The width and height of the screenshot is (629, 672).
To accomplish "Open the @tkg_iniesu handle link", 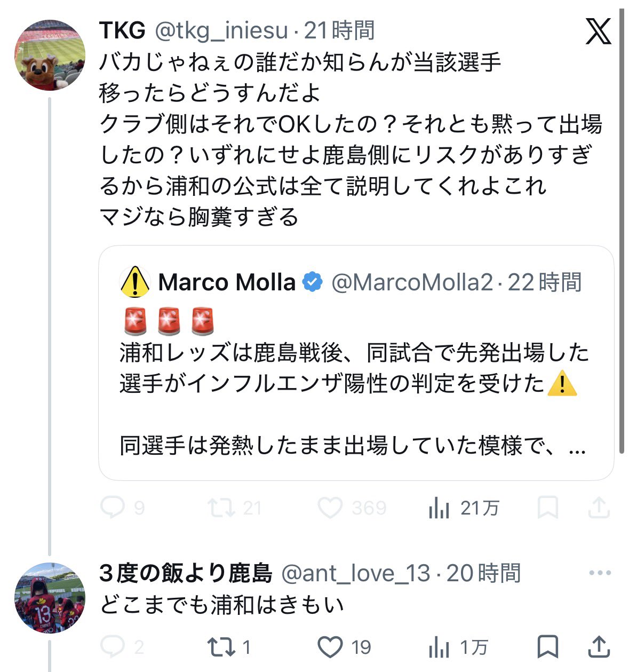I will (221, 31).
